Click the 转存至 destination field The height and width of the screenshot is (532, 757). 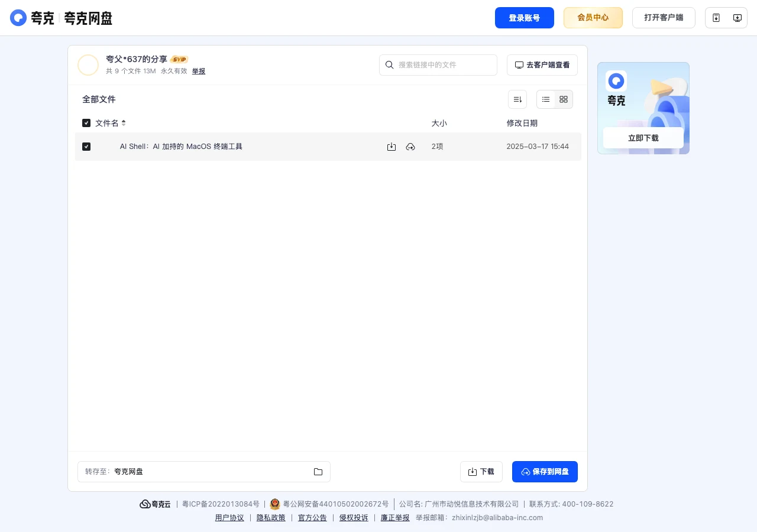point(204,472)
